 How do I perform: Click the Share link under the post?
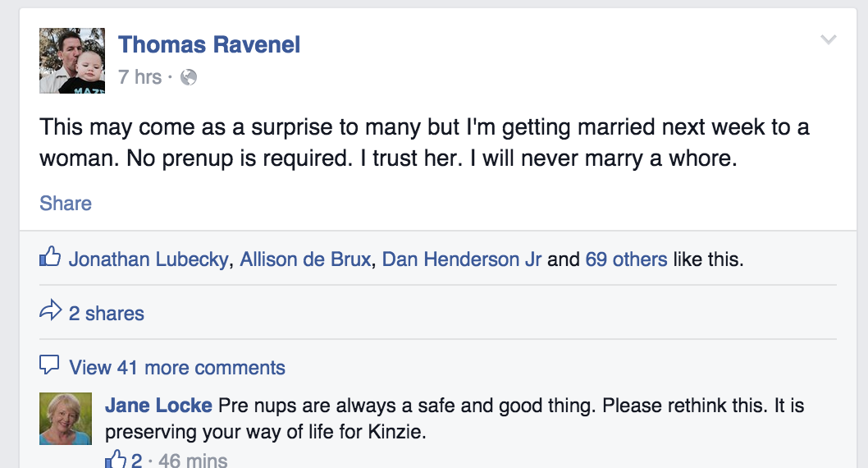(66, 204)
